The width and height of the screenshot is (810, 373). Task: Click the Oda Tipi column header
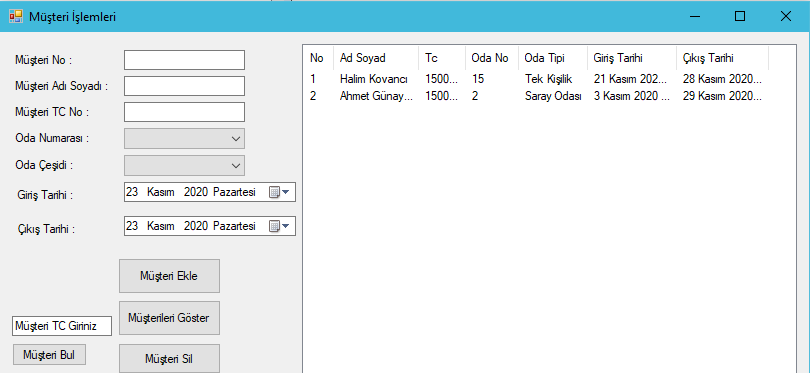click(553, 58)
